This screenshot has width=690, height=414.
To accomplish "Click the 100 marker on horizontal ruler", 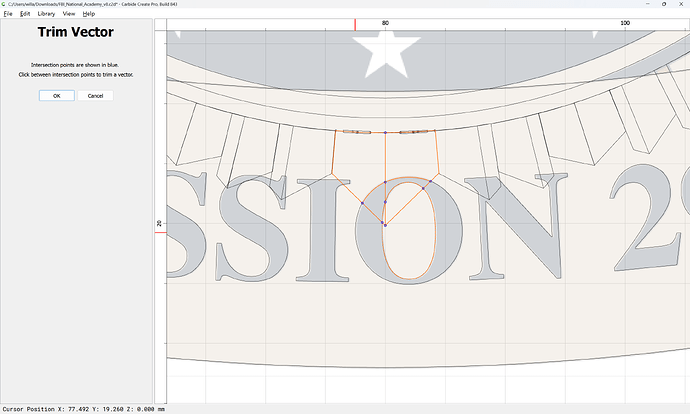I will coord(625,23).
